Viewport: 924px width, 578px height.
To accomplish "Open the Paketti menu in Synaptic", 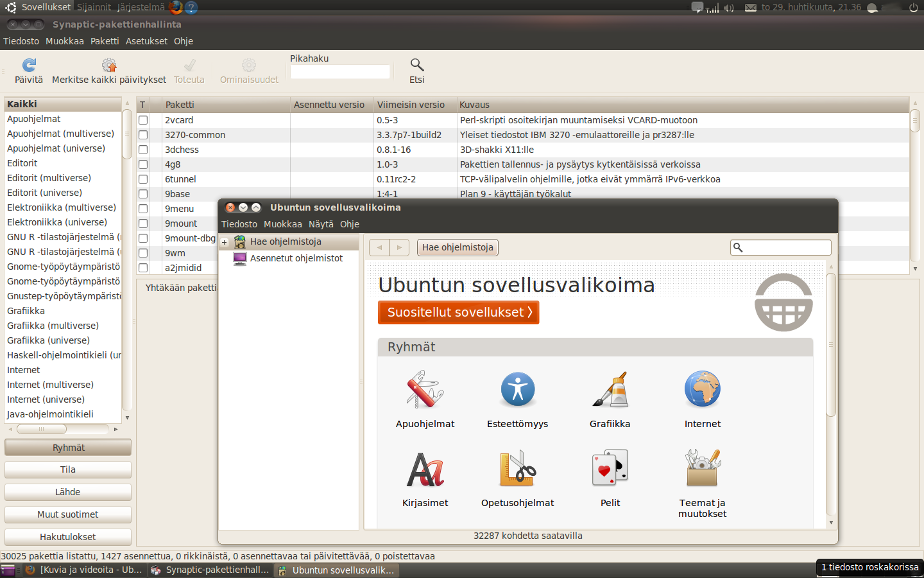I will click(105, 41).
